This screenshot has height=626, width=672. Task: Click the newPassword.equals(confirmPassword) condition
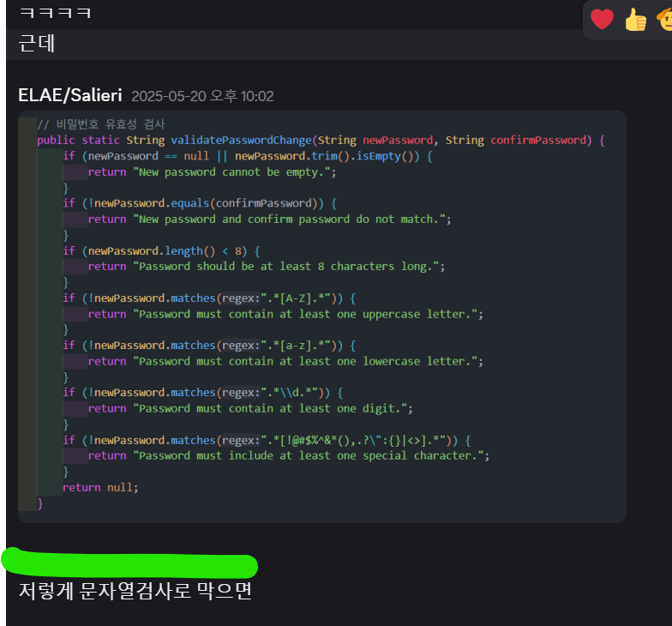click(203, 203)
